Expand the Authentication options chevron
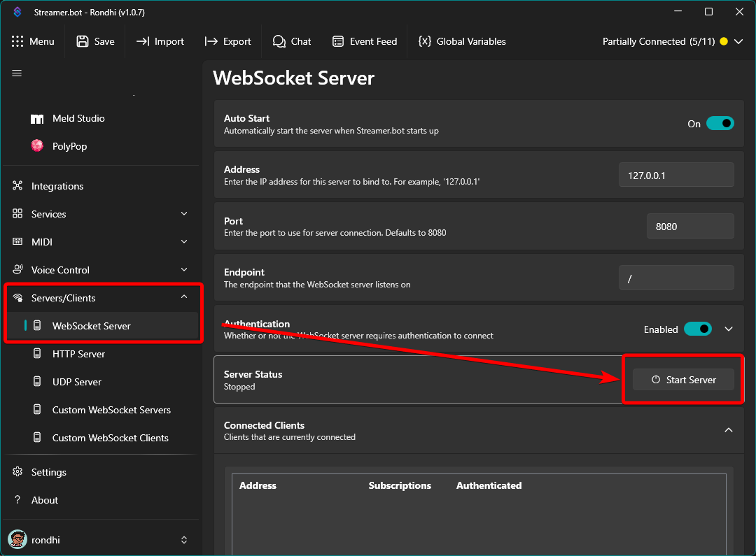Image resolution: width=756 pixels, height=556 pixels. (729, 329)
